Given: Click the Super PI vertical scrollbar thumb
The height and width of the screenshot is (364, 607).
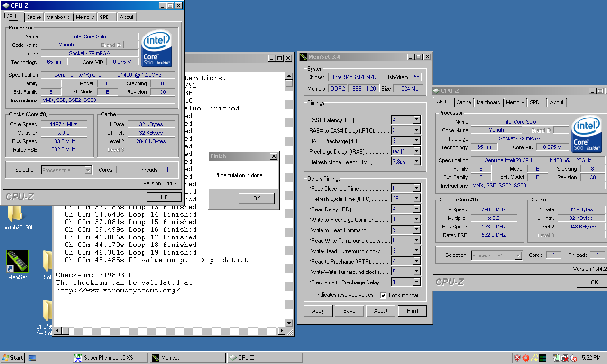Looking at the screenshot, I should point(289,83).
